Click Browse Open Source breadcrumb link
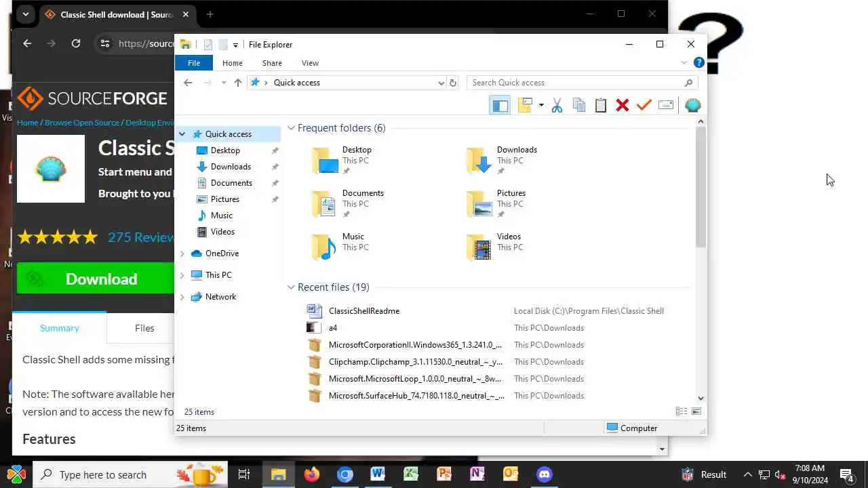Viewport: 868px width, 488px height. pyautogui.click(x=81, y=123)
